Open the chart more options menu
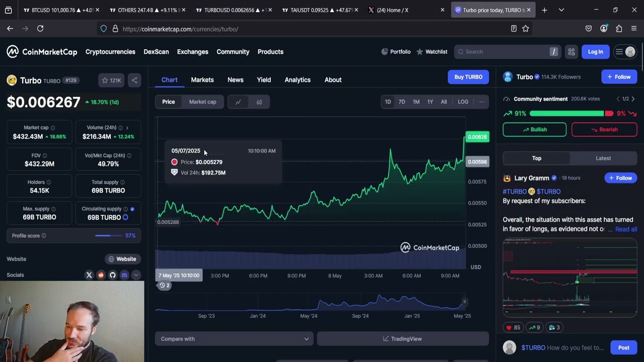The image size is (644, 362). point(481,102)
